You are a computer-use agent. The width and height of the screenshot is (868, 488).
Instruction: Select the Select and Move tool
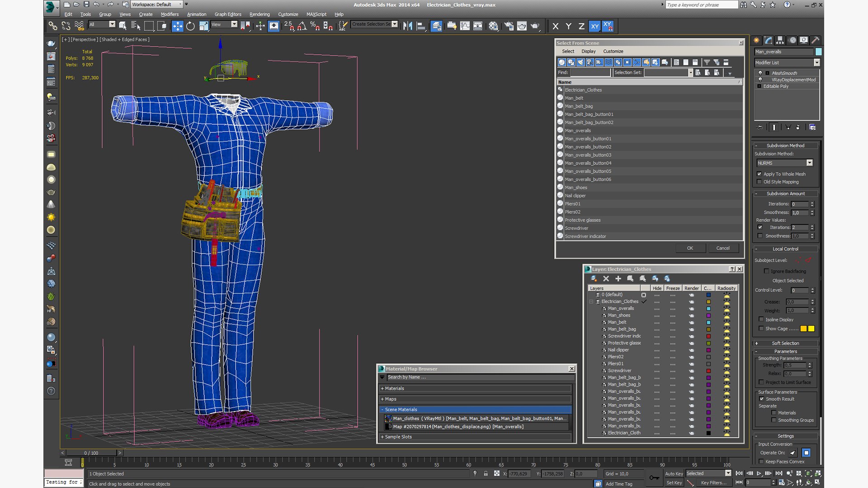point(177,26)
